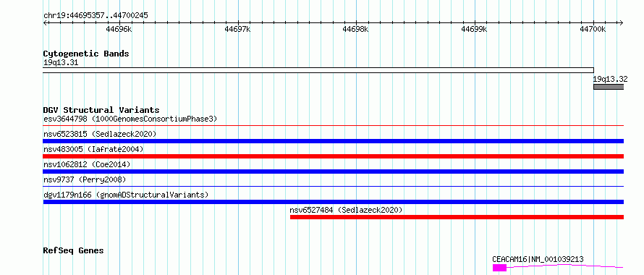Click the Cytogenetic Bands track title
644x275 pixels.
pyautogui.click(x=86, y=54)
